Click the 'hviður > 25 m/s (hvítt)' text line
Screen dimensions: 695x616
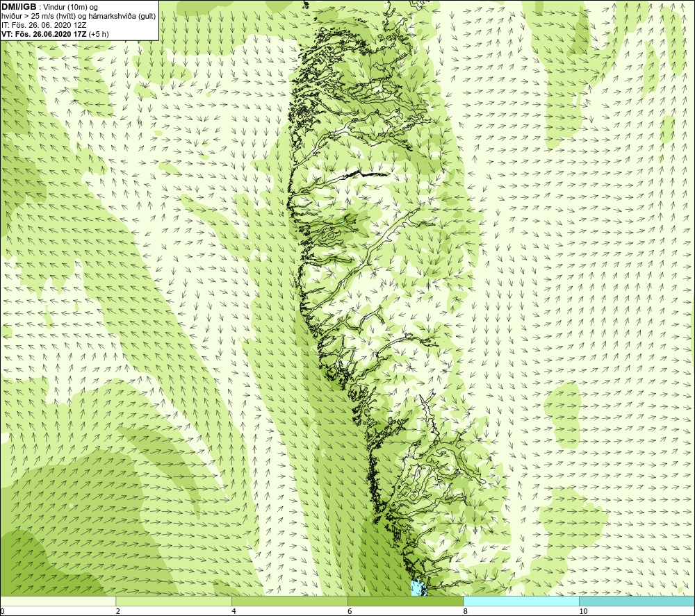[79, 17]
